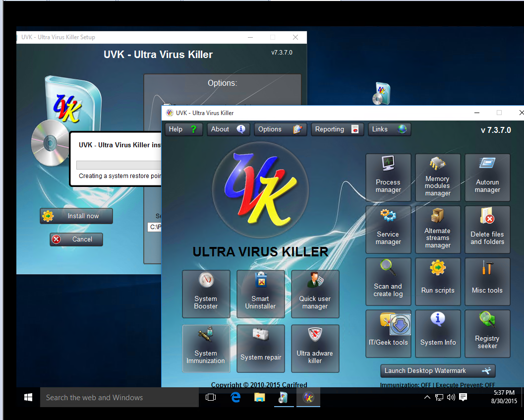Open the Action Center notifications
This screenshot has height=420, width=524.
(x=463, y=397)
